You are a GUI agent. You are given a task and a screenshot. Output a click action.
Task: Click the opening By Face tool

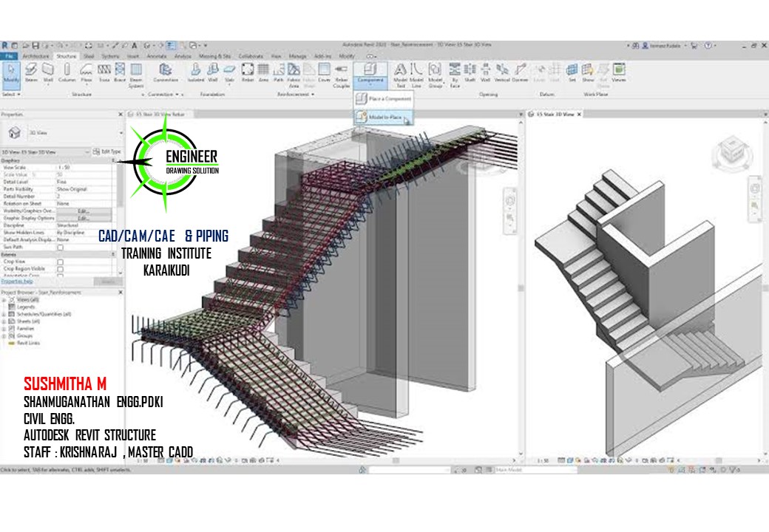pos(455,75)
